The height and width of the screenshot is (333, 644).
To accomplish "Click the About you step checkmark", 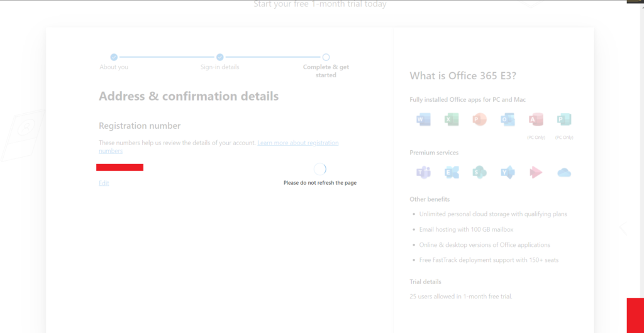I will tap(114, 57).
